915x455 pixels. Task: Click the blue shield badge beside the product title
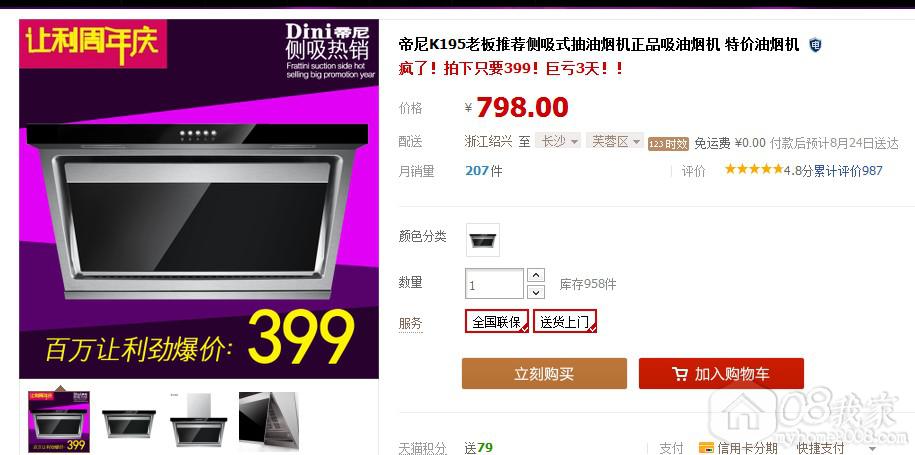pos(815,45)
